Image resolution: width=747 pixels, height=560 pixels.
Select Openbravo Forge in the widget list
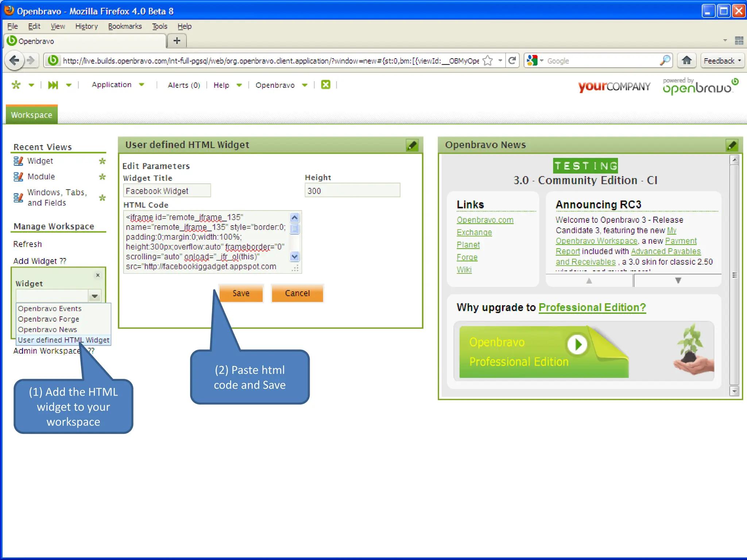[49, 319]
